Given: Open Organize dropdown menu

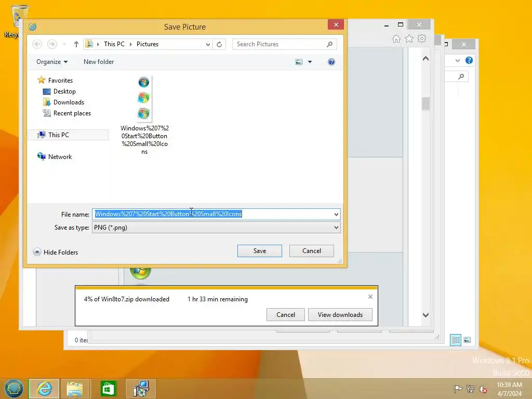Looking at the screenshot, I should (52, 62).
